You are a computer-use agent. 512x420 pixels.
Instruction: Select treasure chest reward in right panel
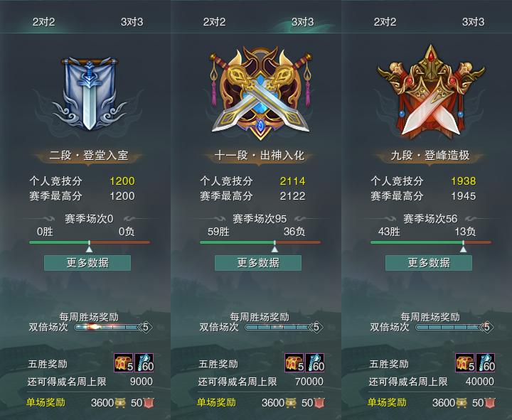(x=465, y=362)
